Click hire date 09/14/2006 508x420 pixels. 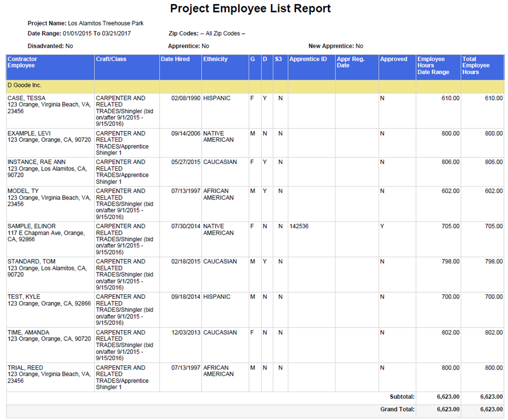pos(185,133)
